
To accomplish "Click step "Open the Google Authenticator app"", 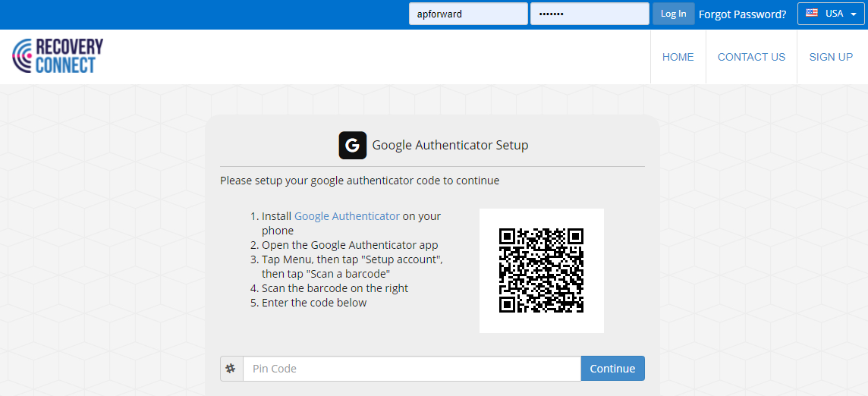I will (350, 245).
